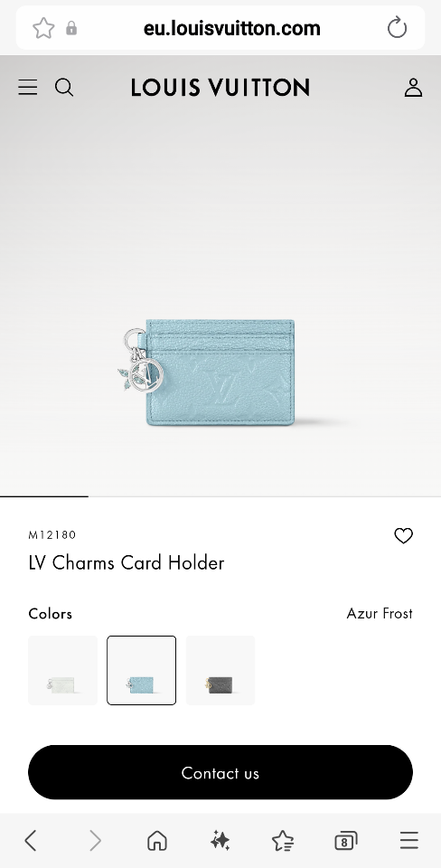Tap the Contact us button
Image resolution: width=441 pixels, height=868 pixels.
click(x=220, y=772)
